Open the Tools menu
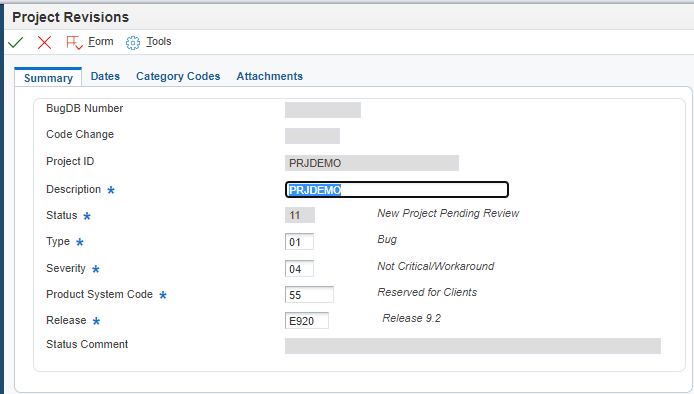694x394 pixels. coord(159,42)
